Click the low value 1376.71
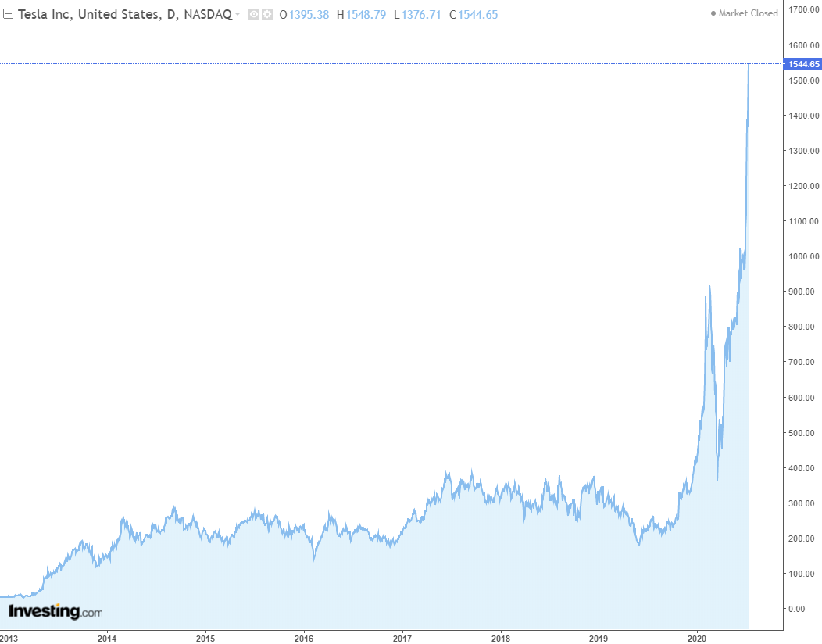822x644 pixels. click(421, 15)
